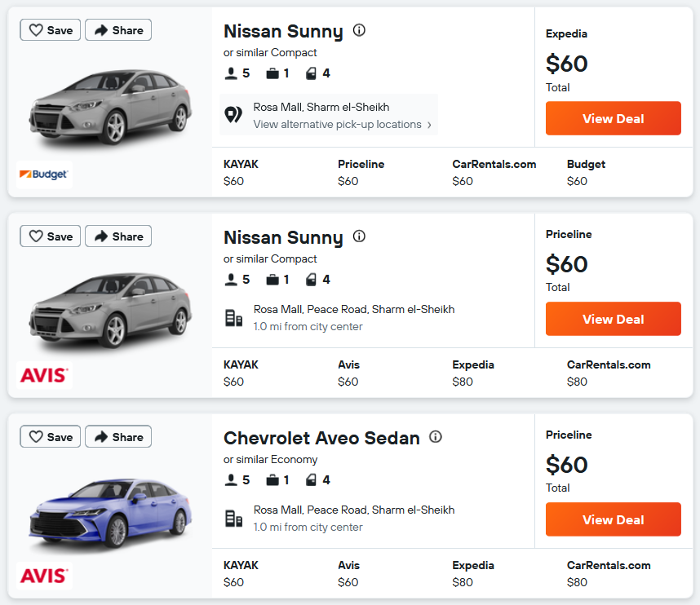Share the Budget Nissan Sunny listing
This screenshot has height=605, width=700.
[x=118, y=30]
